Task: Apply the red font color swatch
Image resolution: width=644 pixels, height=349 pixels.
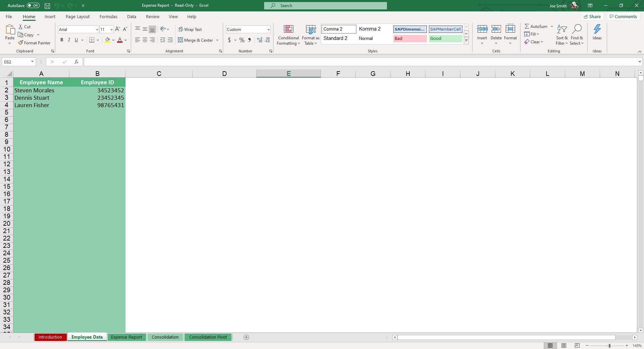Action: point(120,40)
